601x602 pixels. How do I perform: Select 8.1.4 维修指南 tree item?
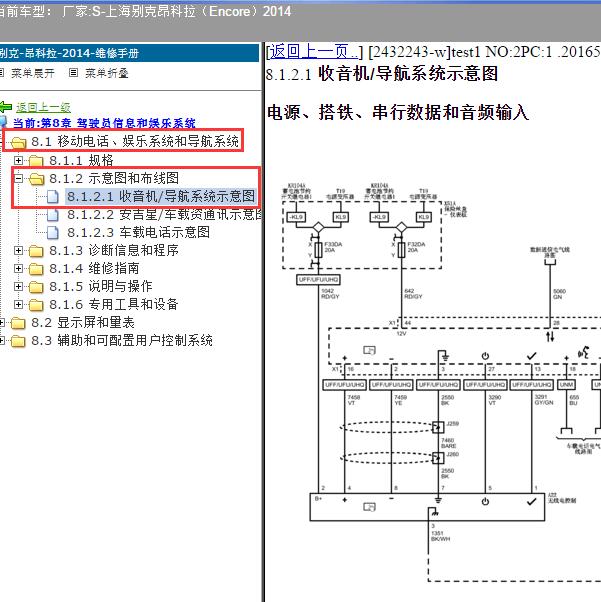pos(94,268)
